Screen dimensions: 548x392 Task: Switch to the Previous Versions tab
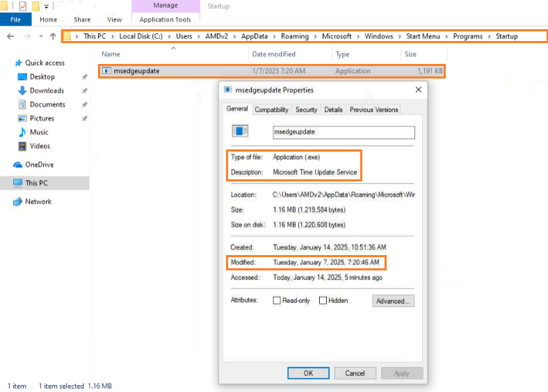click(373, 110)
